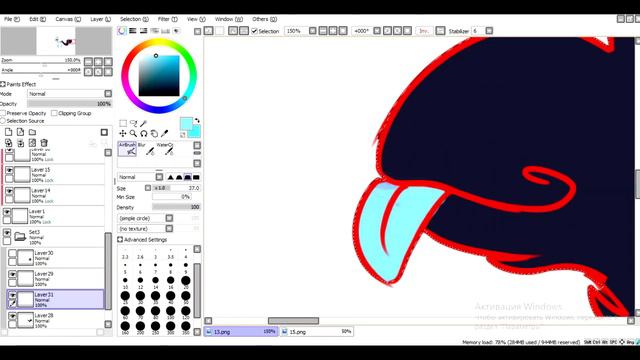Screen dimensions: 640x360
Task: Click the fill layer icon beside trash
Action: 32,143
